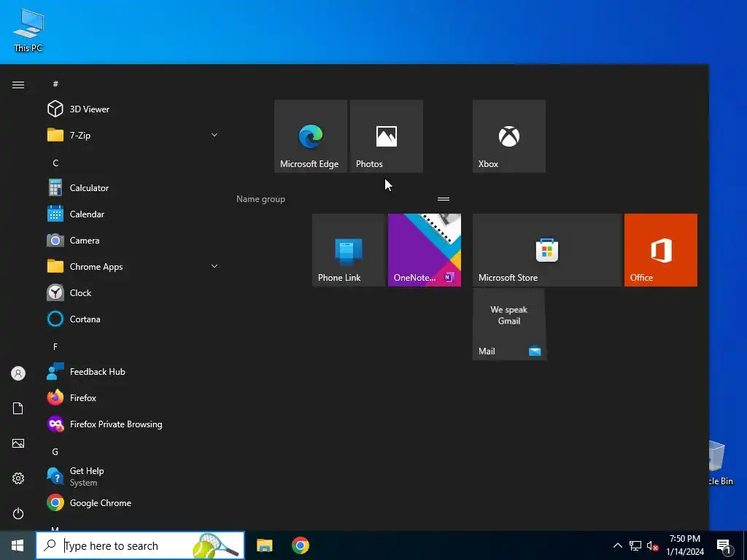Launch Firefox from the app list

coord(133,397)
